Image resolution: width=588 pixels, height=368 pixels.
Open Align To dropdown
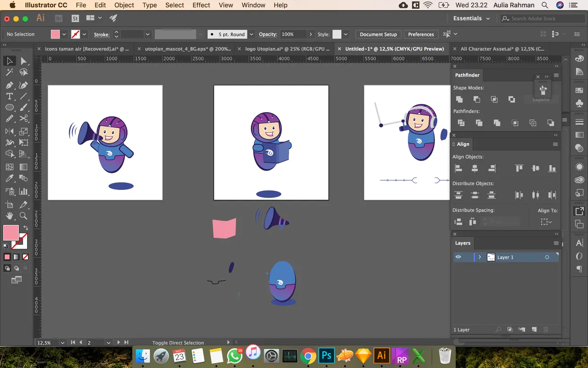[x=546, y=222]
